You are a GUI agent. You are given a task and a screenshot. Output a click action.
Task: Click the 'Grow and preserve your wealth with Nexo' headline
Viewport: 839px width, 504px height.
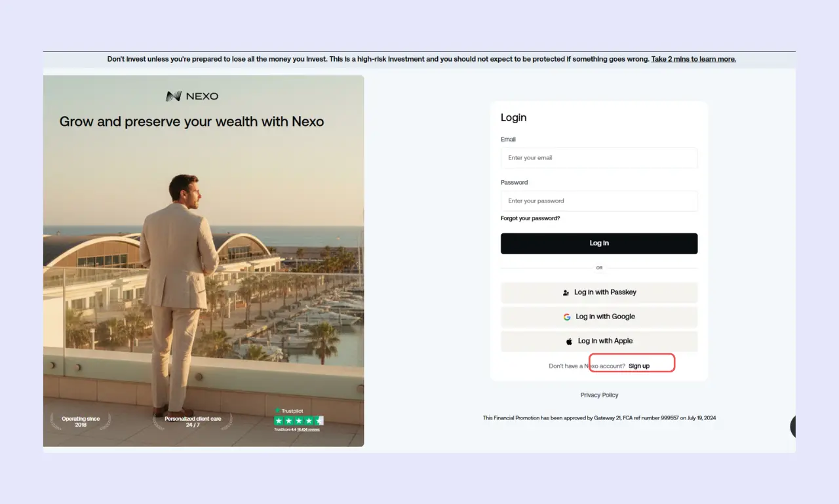click(192, 121)
